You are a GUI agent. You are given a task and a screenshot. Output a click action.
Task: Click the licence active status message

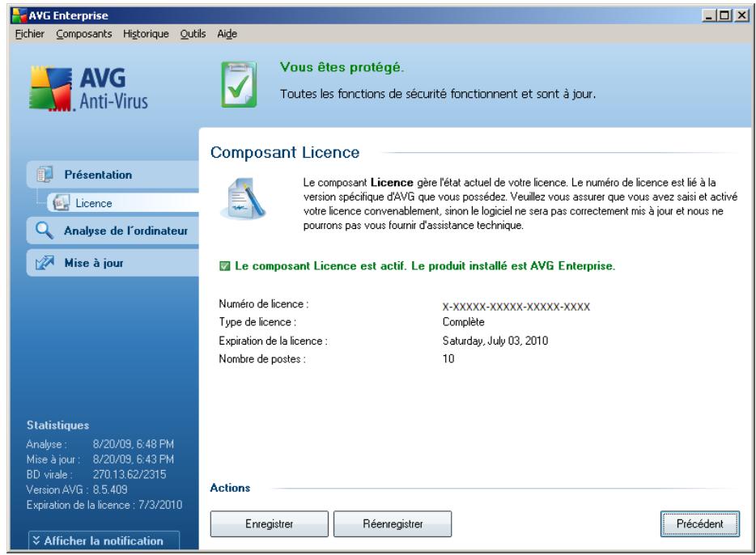[425, 266]
